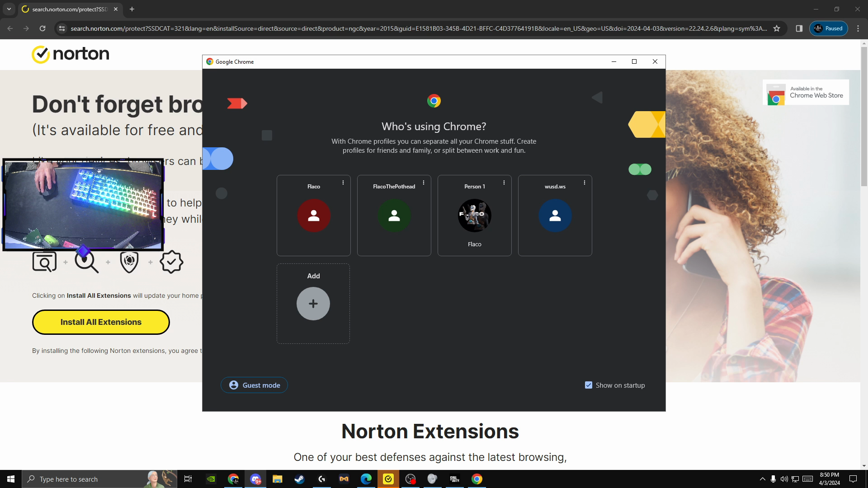Reload the Norton page
The height and width of the screenshot is (488, 868).
tap(42, 28)
